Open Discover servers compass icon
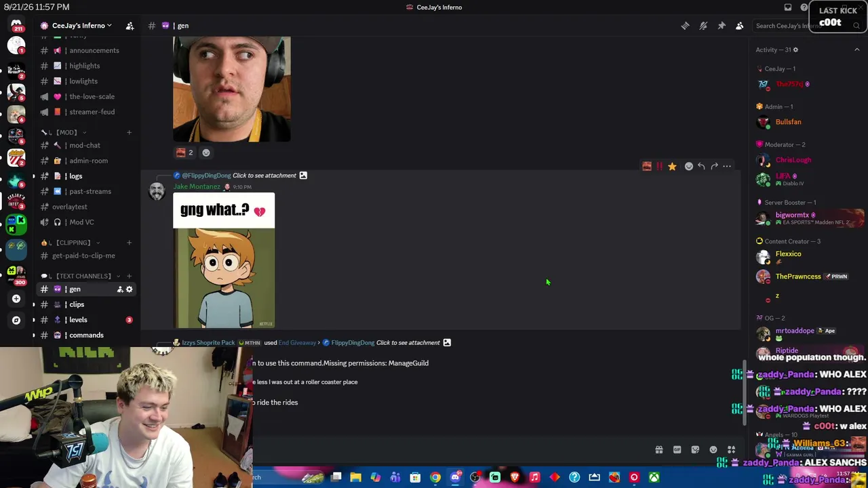This screenshot has height=488, width=868. tap(16, 320)
